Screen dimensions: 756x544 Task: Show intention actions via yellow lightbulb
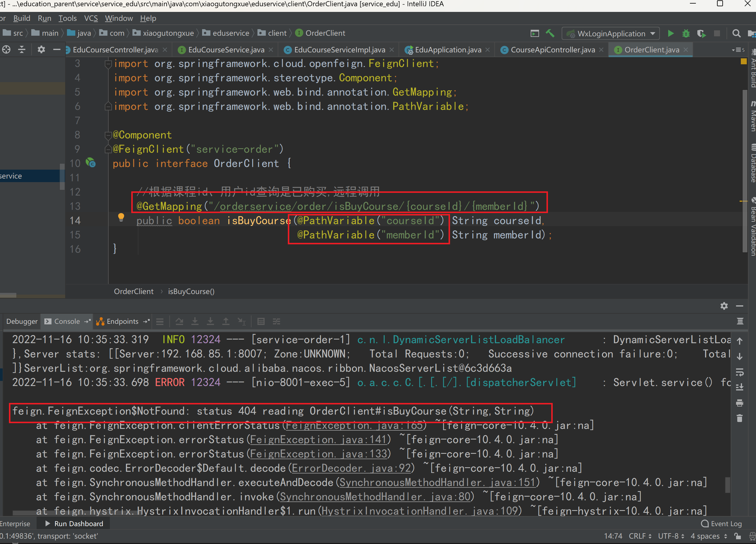pos(121,218)
